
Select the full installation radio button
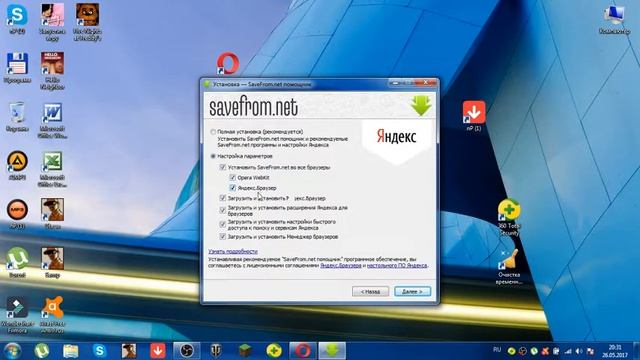(x=213, y=132)
